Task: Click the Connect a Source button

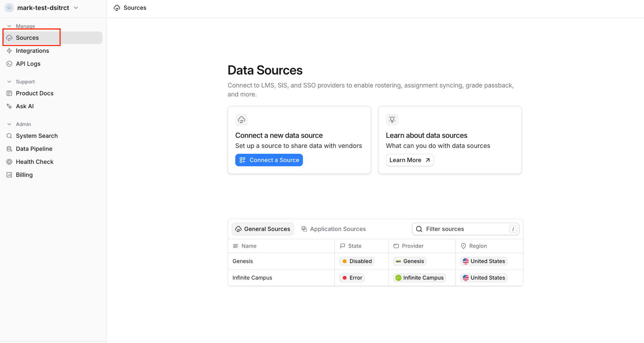Action: (x=269, y=160)
